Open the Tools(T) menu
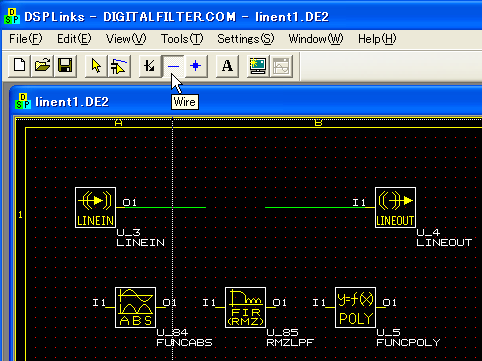 (x=182, y=39)
